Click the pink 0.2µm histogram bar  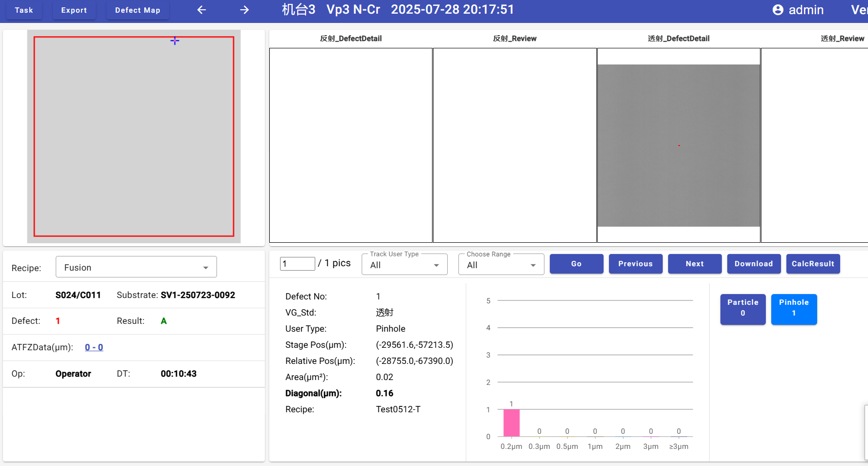(511, 423)
